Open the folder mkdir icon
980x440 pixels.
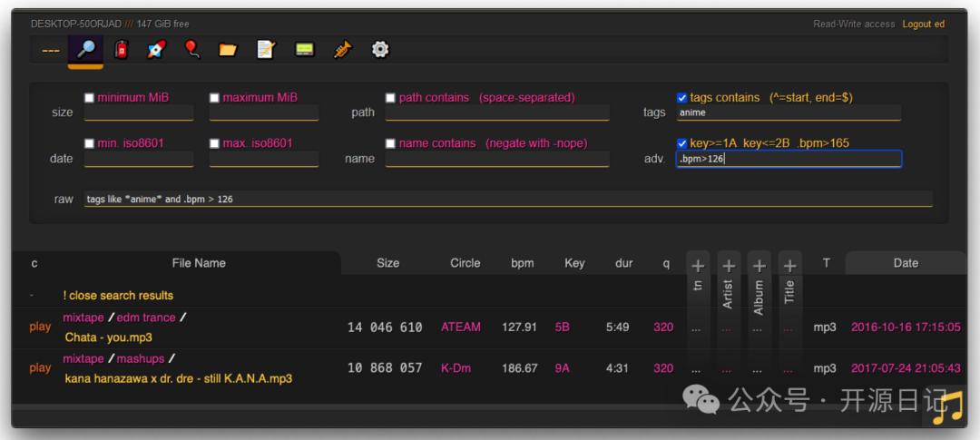coord(228,50)
